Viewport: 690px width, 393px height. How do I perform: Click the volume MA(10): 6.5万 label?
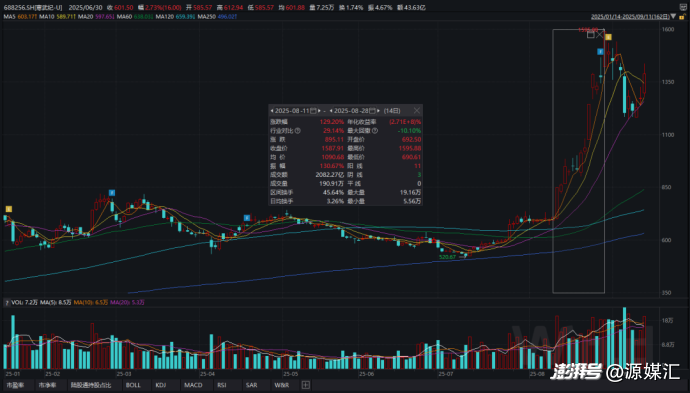click(91, 303)
